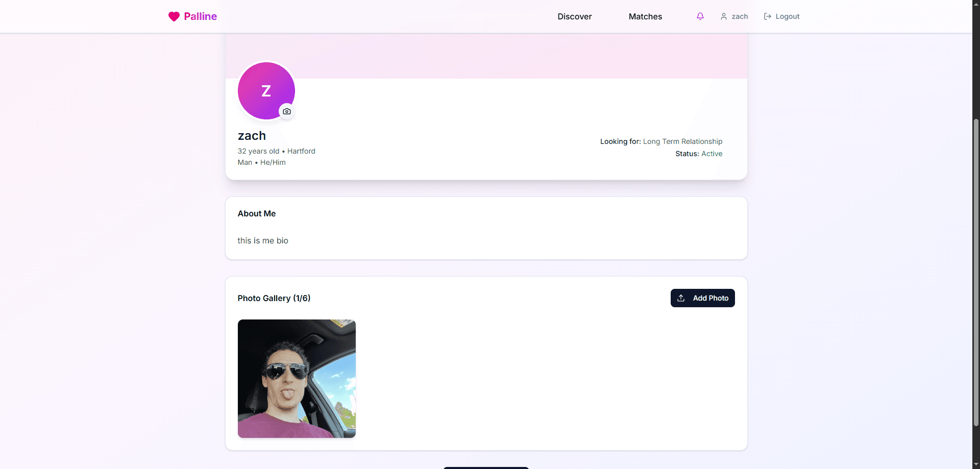Click the upload icon in Add Photo
Image resolution: width=980 pixels, height=469 pixels.
(681, 298)
